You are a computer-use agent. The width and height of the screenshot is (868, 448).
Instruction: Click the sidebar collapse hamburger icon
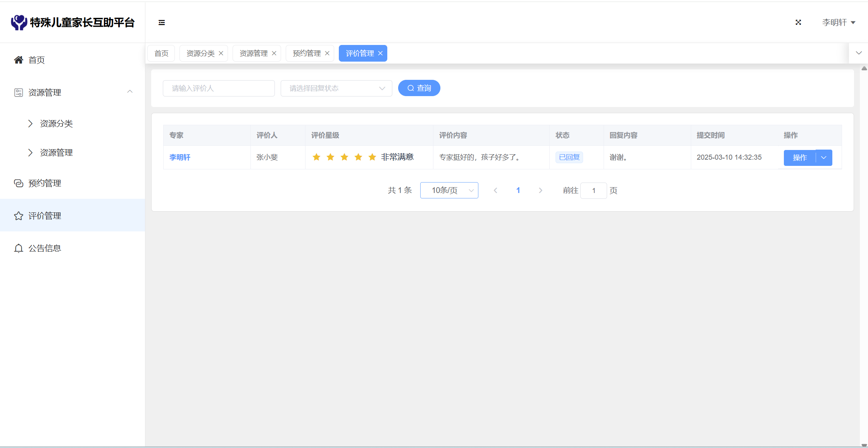[162, 22]
